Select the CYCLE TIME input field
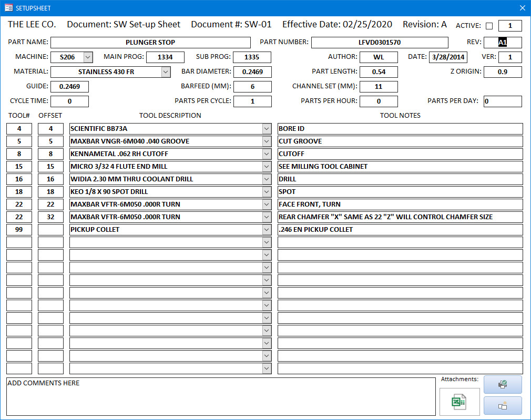 click(69, 101)
